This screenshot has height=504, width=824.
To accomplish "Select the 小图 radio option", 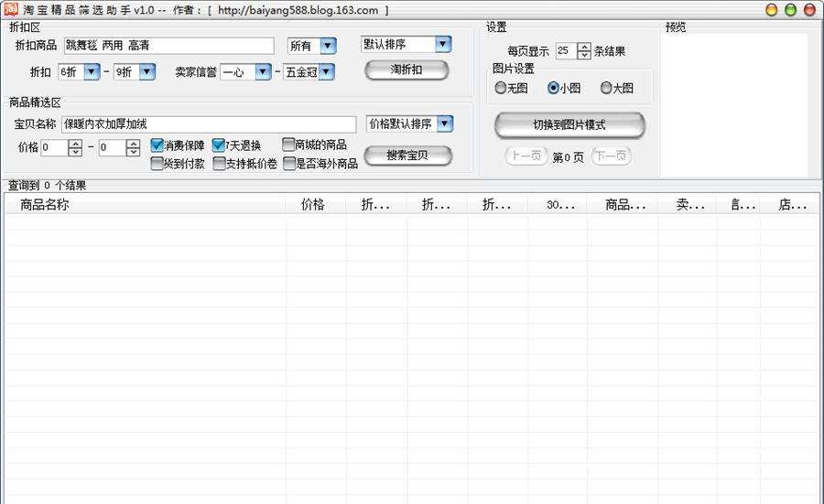I will tap(553, 88).
